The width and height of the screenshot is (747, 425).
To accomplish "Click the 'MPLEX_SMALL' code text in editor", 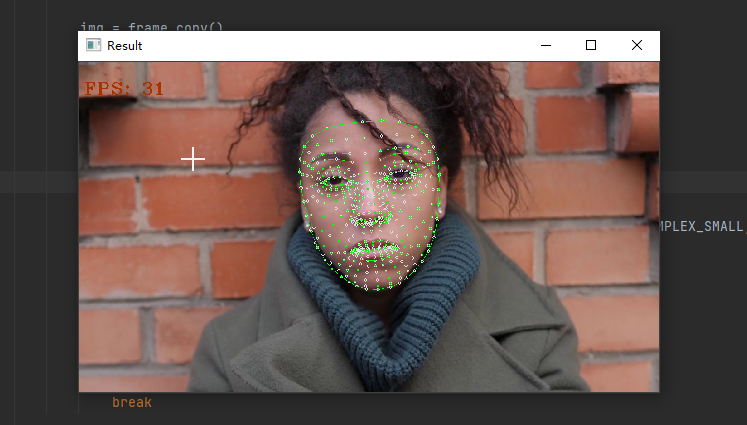I will (702, 226).
